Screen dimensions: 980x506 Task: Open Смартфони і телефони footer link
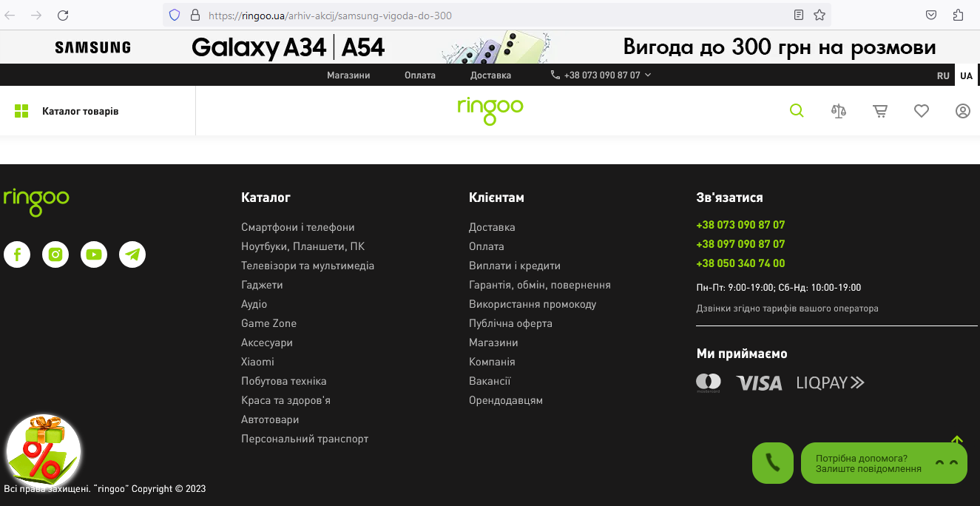[x=297, y=227]
